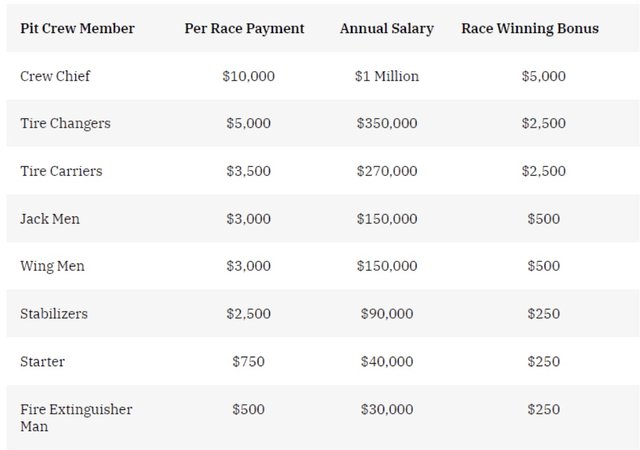
Task: Click the $40,000 annual salary cell
Action: [x=387, y=361]
